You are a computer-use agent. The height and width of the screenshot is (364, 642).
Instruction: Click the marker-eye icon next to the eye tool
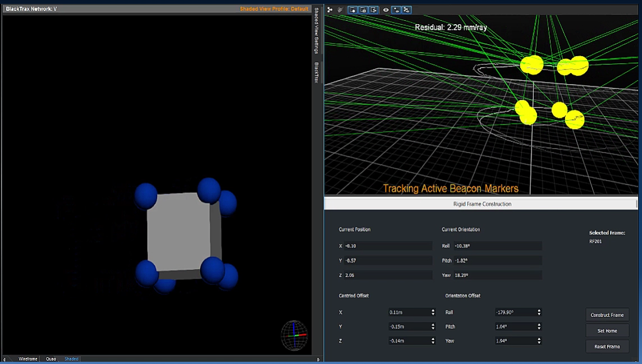tap(396, 10)
